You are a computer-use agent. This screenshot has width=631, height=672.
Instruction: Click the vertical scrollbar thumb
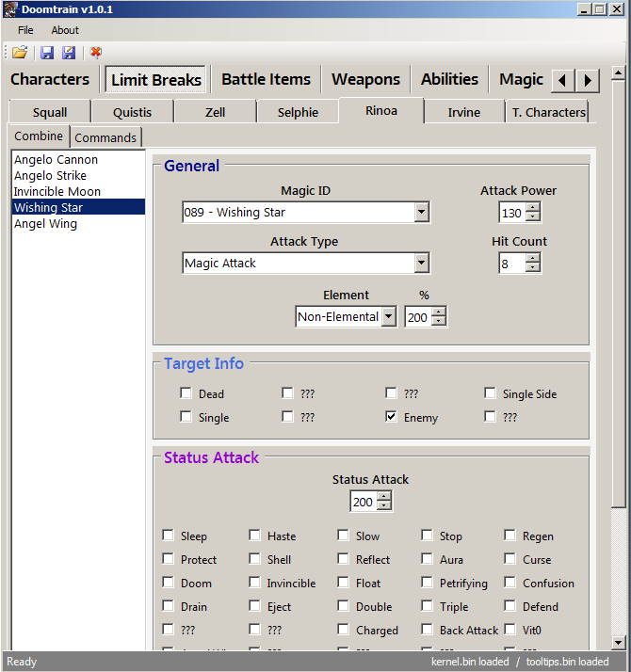[x=618, y=293]
